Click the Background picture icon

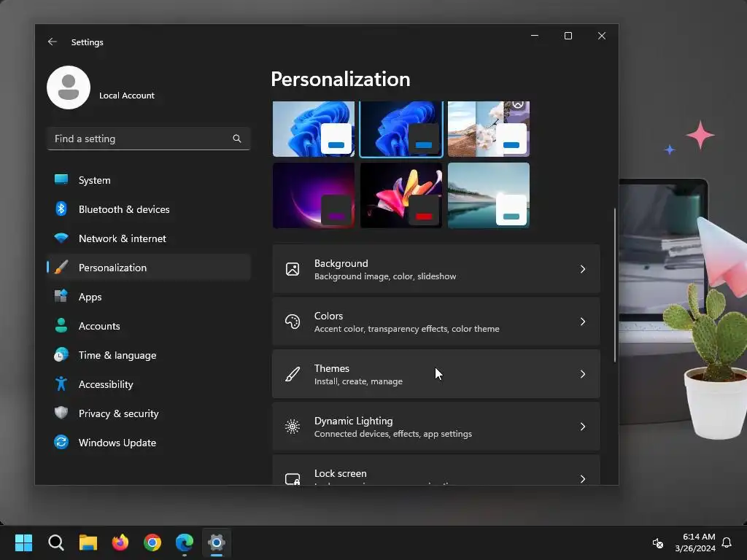pos(293,269)
